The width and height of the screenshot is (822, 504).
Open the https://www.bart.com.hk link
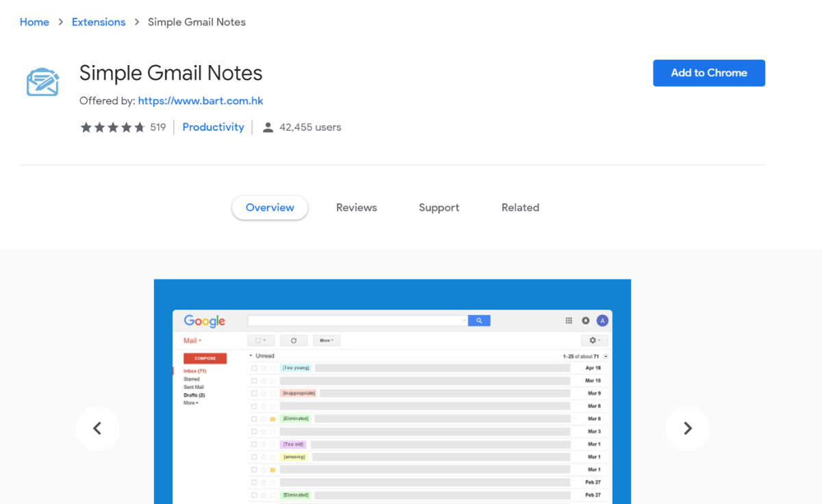(x=200, y=101)
